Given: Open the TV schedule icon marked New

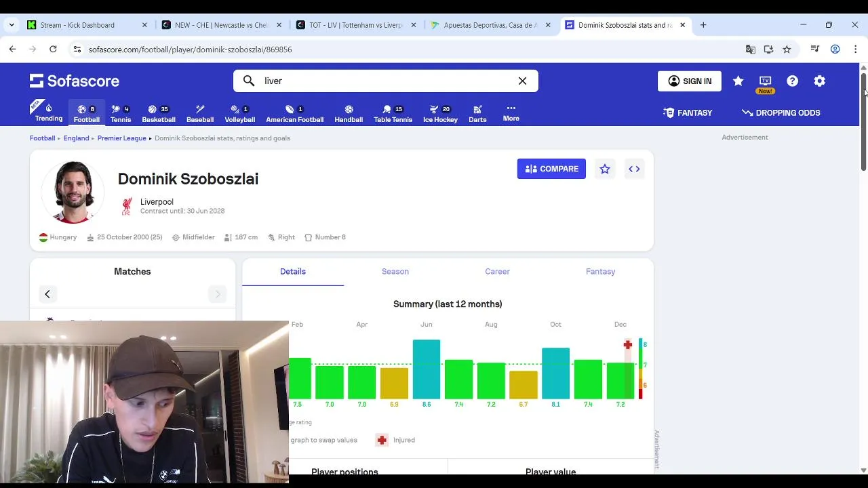Looking at the screenshot, I should pyautogui.click(x=765, y=83).
